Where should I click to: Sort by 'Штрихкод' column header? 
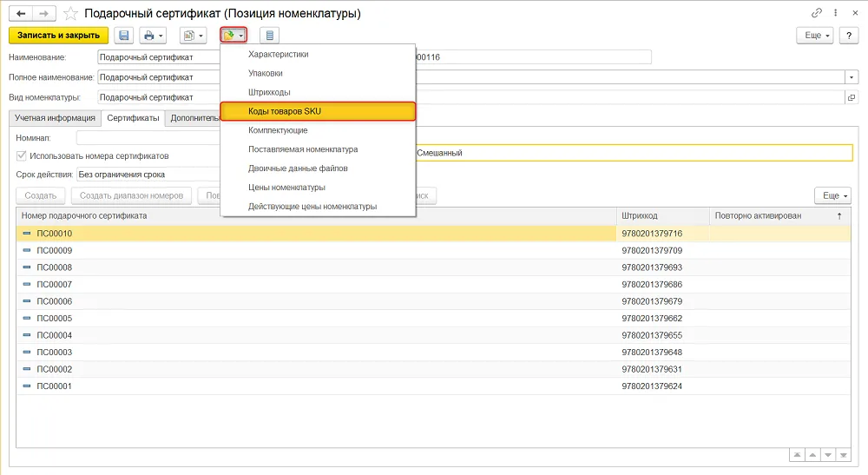tap(662, 215)
